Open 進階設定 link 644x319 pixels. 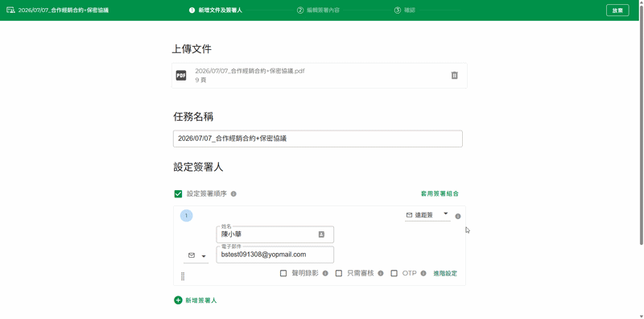(x=445, y=273)
